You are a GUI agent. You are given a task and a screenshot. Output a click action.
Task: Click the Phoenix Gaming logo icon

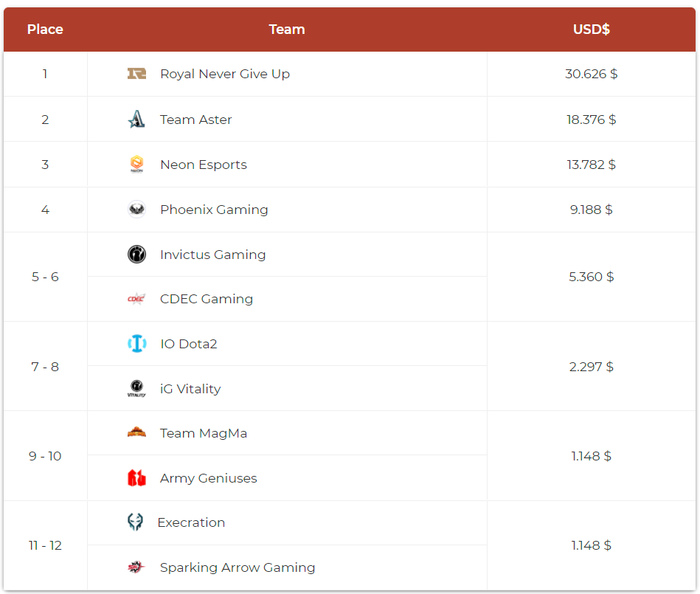(136, 210)
